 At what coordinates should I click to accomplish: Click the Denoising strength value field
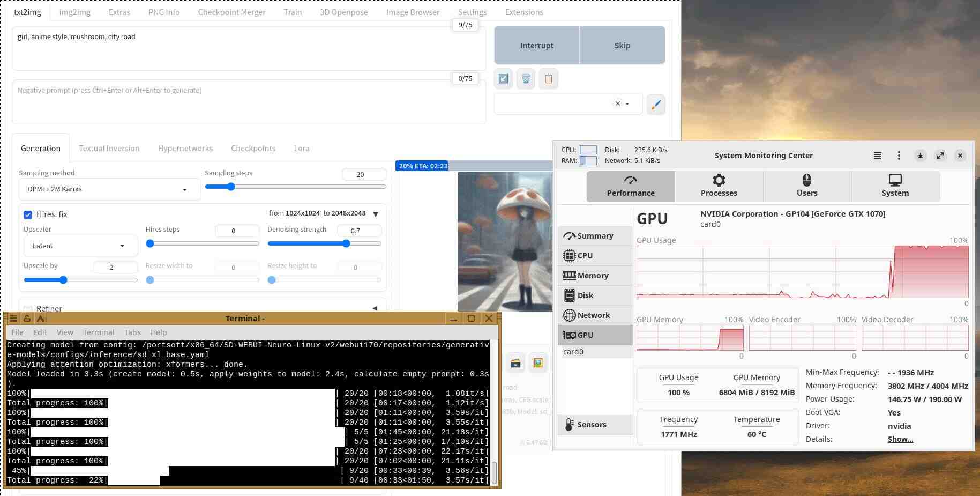359,231
